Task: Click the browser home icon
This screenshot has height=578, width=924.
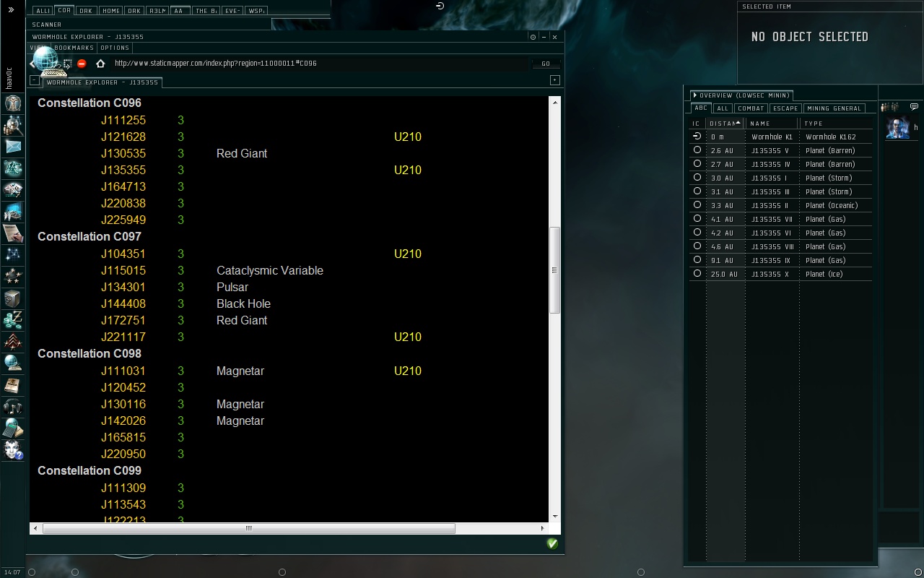Action: [x=100, y=64]
